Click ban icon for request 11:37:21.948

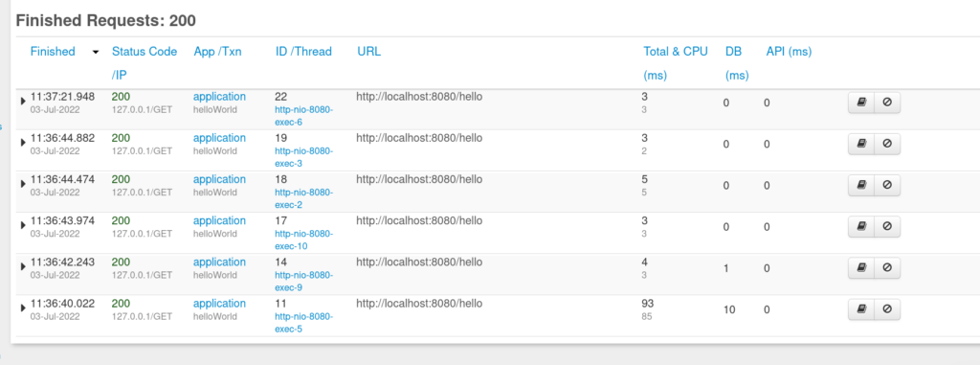coord(887,103)
